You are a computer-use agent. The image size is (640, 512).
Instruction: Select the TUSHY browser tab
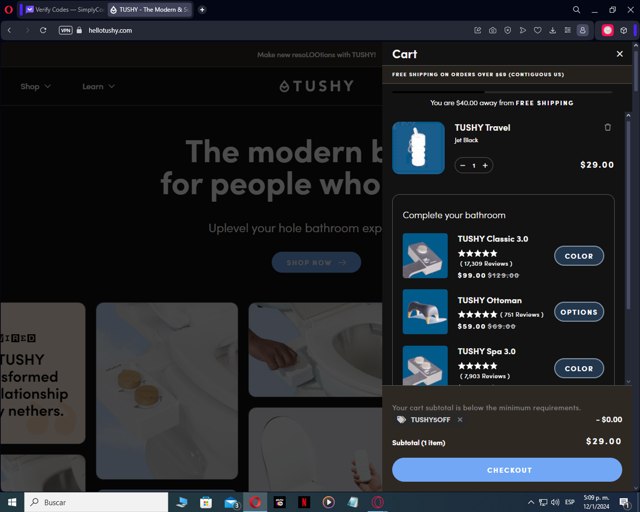pyautogui.click(x=149, y=9)
